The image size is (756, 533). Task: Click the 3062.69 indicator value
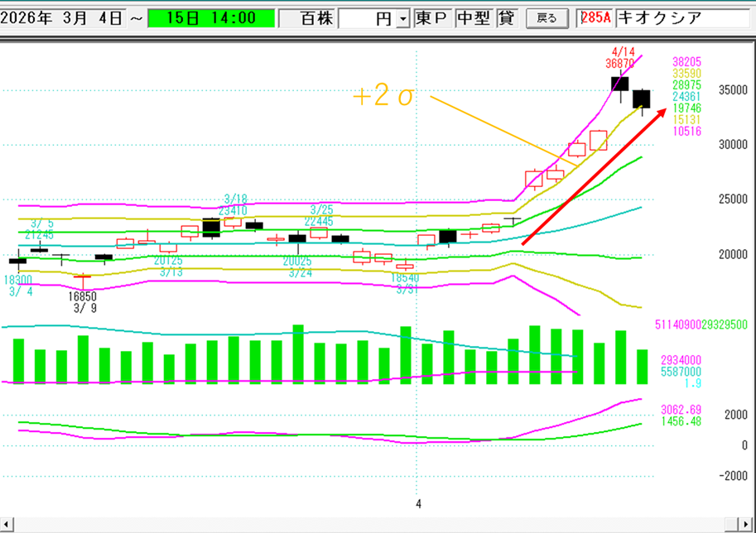point(681,410)
